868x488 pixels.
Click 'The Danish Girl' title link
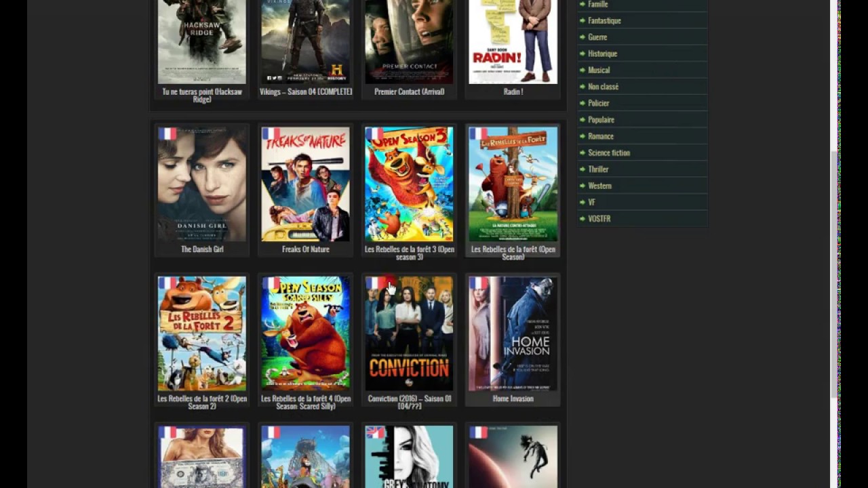202,249
